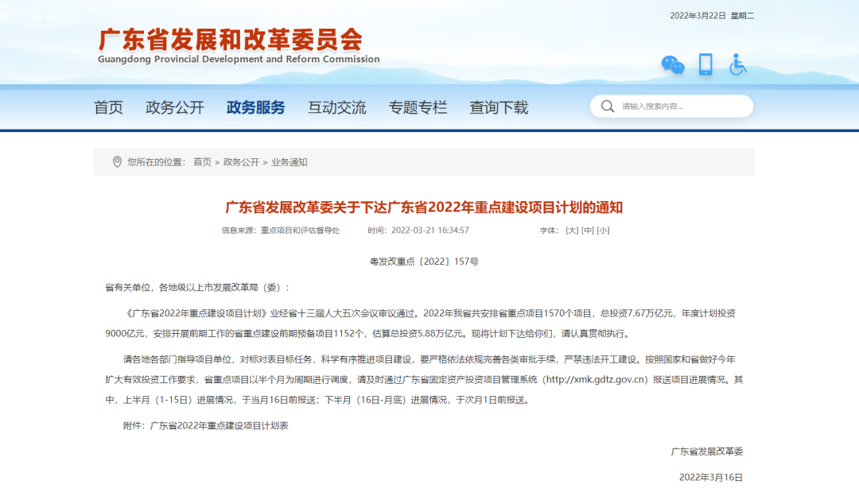859x504 pixels.
Task: Click 政务公开 in the breadcrumb trail
Action: click(241, 162)
